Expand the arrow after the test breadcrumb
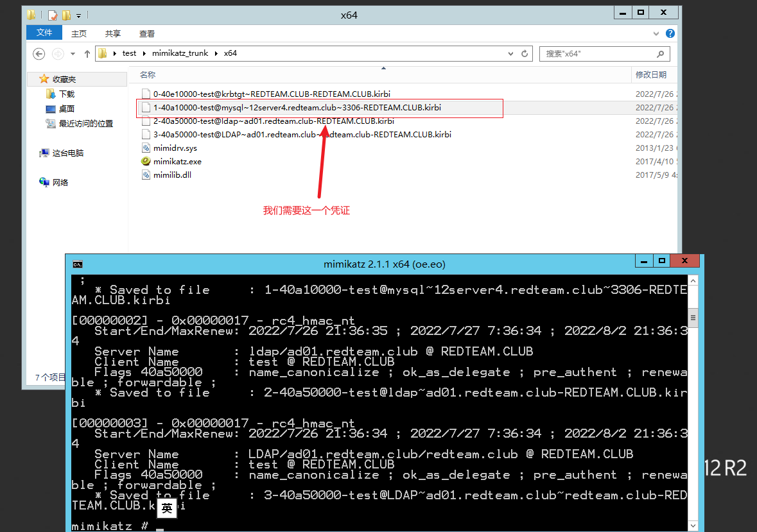 coord(144,53)
